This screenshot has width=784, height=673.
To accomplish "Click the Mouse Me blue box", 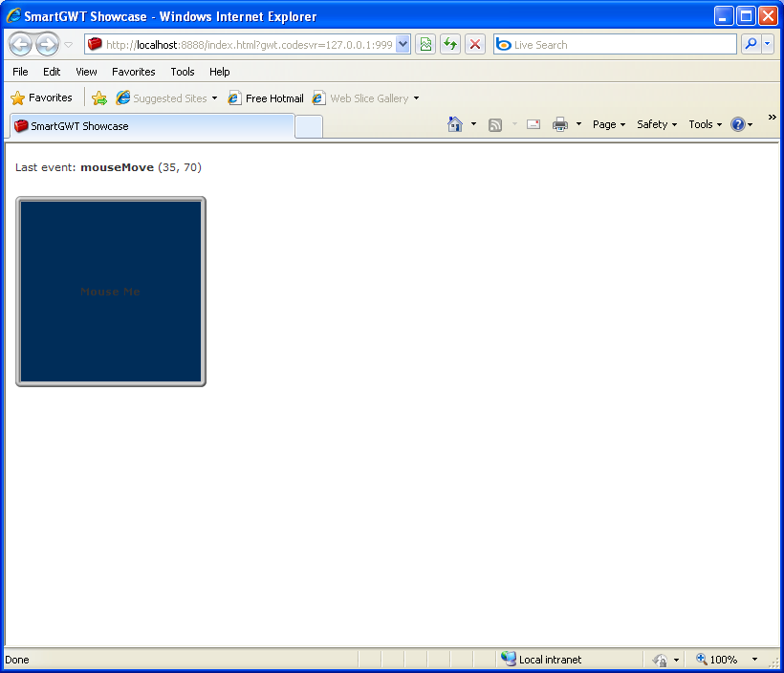I will point(111,292).
